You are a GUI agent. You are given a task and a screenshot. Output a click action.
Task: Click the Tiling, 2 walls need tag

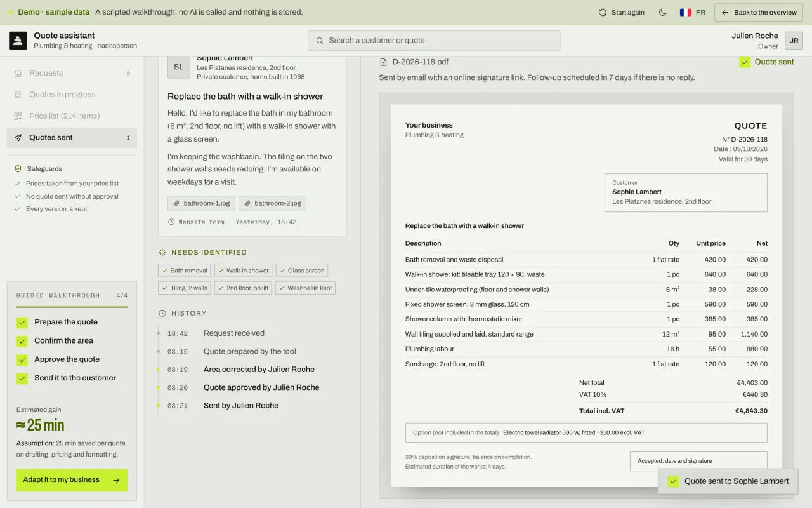click(x=184, y=288)
